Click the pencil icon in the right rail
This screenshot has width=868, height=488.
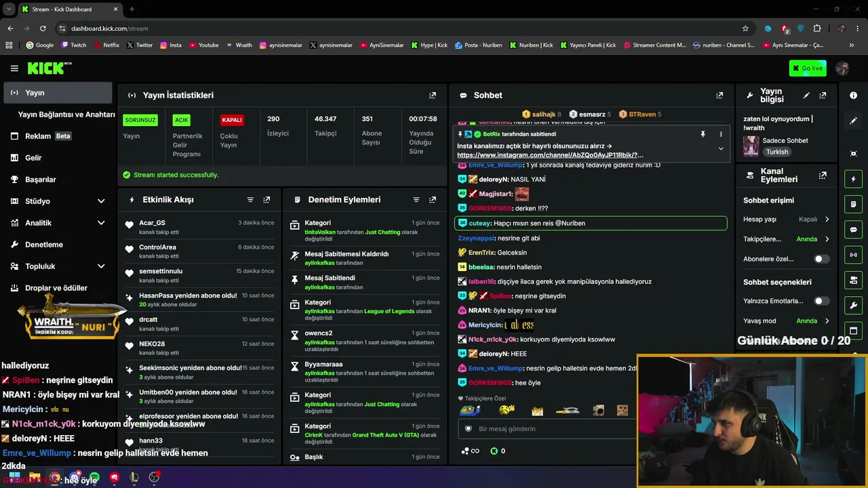pyautogui.click(x=854, y=121)
